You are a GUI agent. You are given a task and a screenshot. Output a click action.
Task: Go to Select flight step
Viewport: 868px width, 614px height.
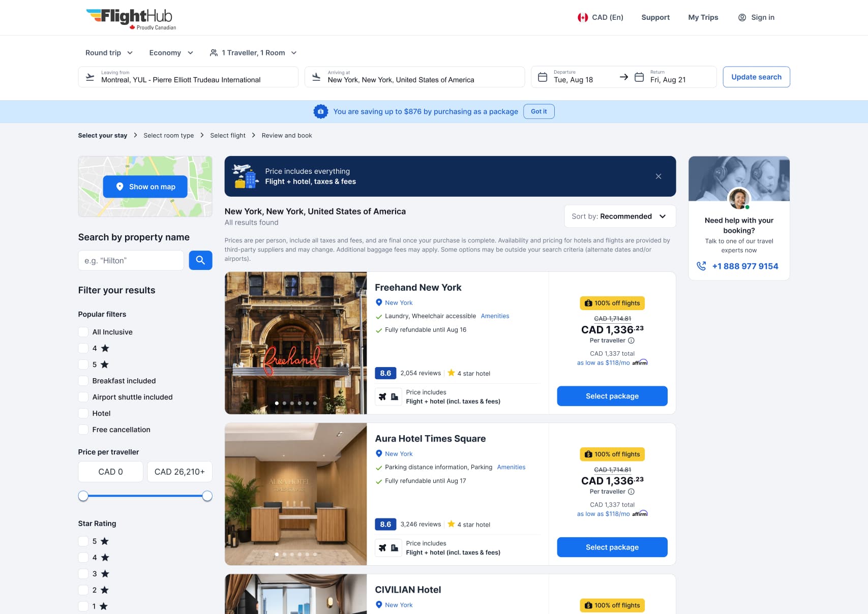click(x=228, y=135)
